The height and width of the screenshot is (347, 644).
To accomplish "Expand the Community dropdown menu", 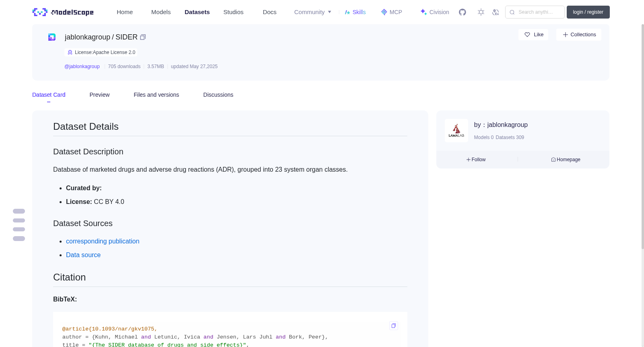I will [x=313, y=12].
